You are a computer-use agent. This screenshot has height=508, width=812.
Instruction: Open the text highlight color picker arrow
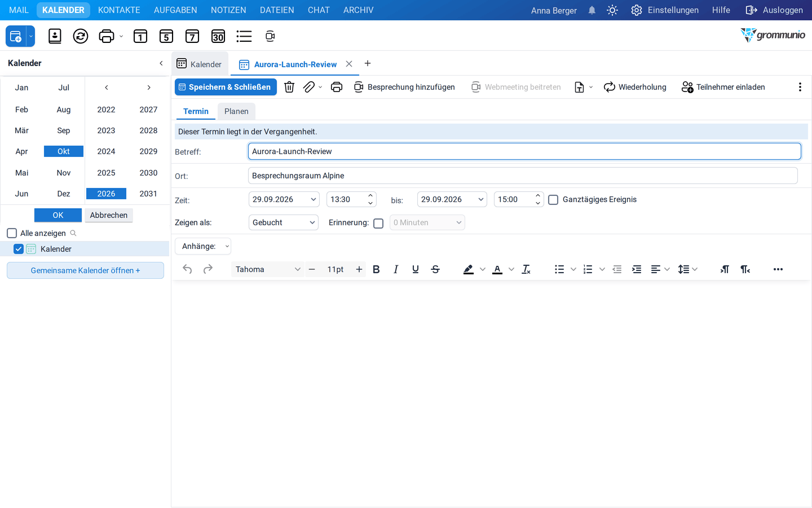tap(483, 269)
